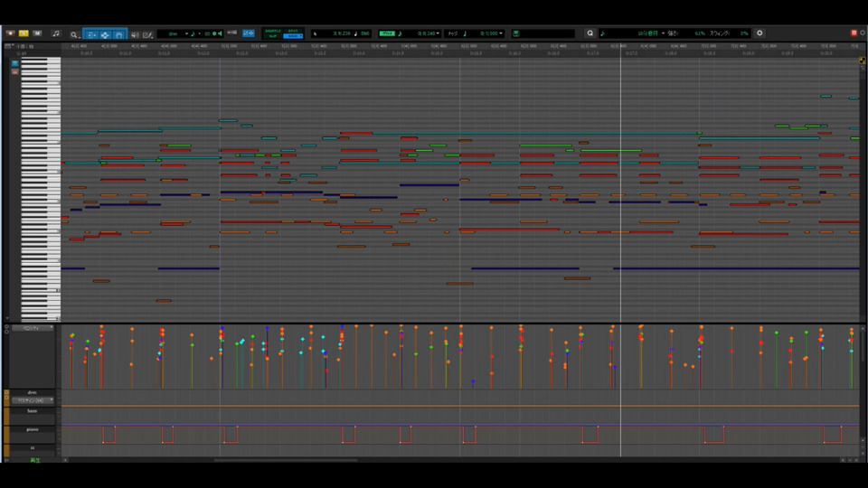Click the red close editor icon
868x488 pixels.
(854, 33)
